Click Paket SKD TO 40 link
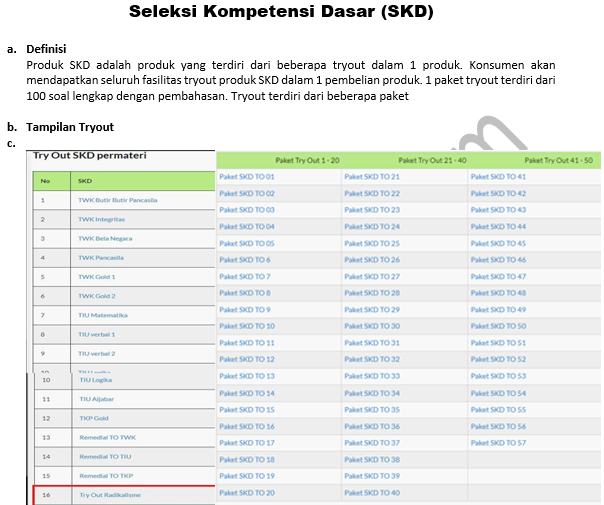The width and height of the screenshot is (604, 505). (372, 492)
